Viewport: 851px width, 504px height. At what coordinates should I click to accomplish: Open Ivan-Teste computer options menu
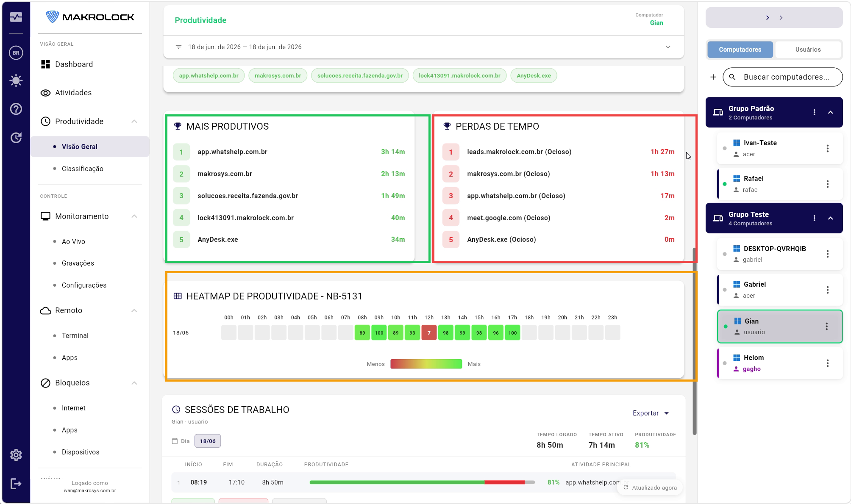click(827, 148)
